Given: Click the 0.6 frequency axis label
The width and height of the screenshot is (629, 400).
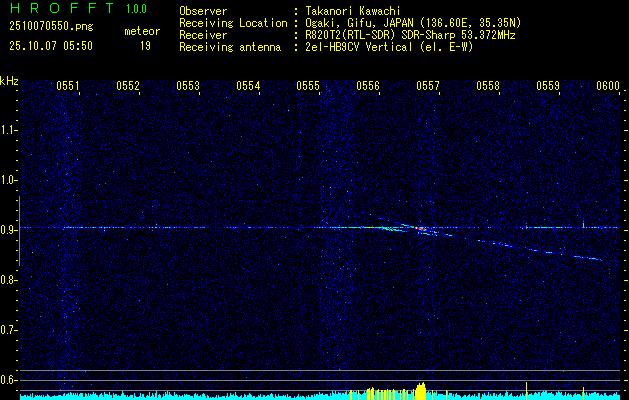Looking at the screenshot, I should [x=8, y=380].
